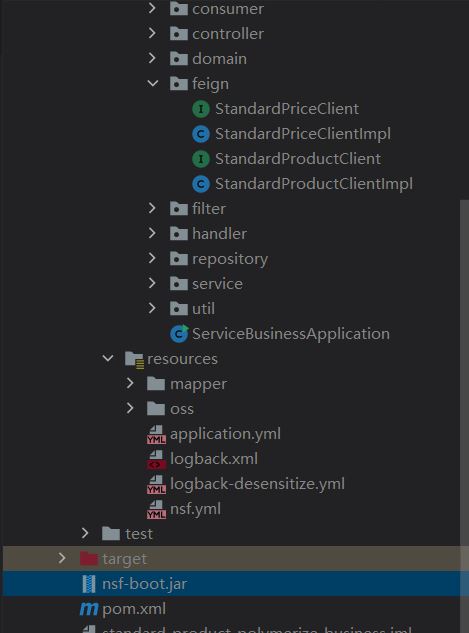Expand the test folder chevron
469x633 pixels.
tap(85, 533)
